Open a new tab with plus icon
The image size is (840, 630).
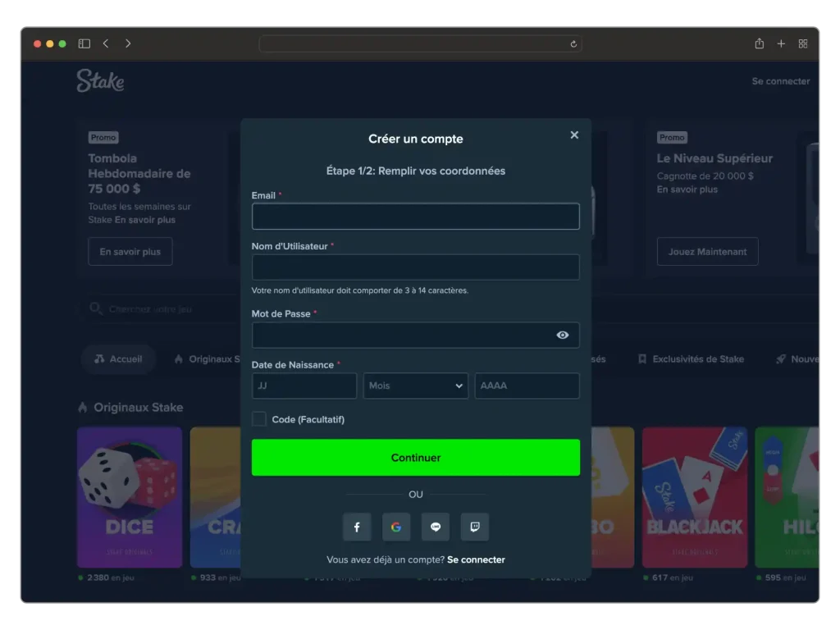point(781,43)
